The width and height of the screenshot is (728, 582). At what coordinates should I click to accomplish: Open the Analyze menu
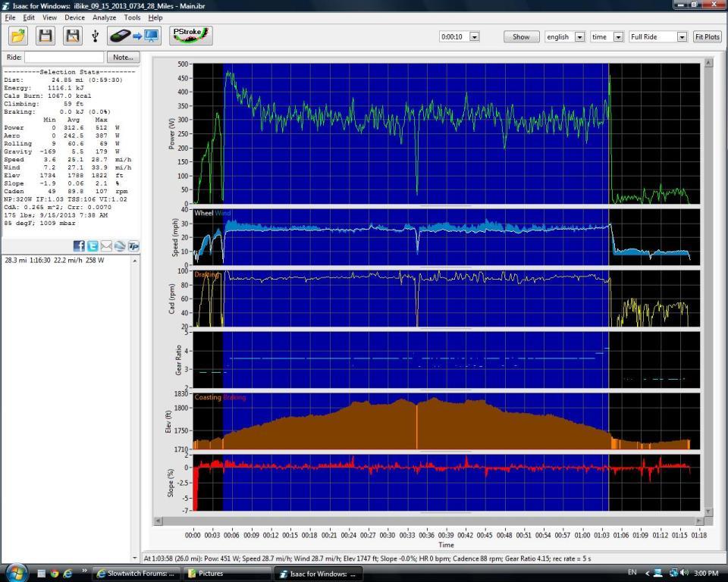pyautogui.click(x=104, y=17)
